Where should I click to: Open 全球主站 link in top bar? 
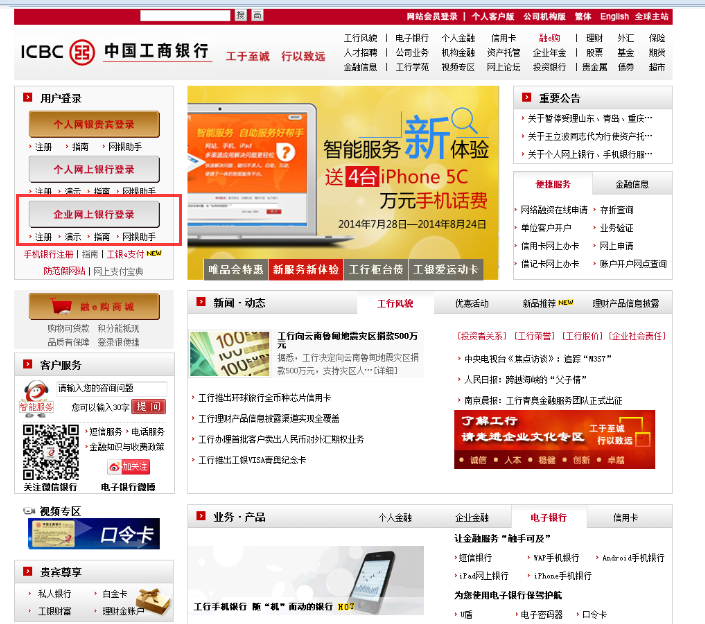pyautogui.click(x=651, y=17)
